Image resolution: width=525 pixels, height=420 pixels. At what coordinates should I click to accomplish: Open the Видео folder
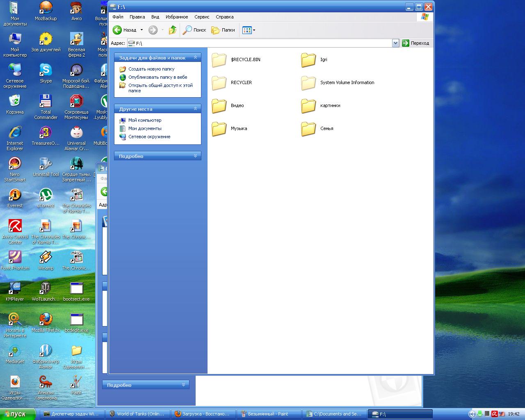[x=219, y=106]
